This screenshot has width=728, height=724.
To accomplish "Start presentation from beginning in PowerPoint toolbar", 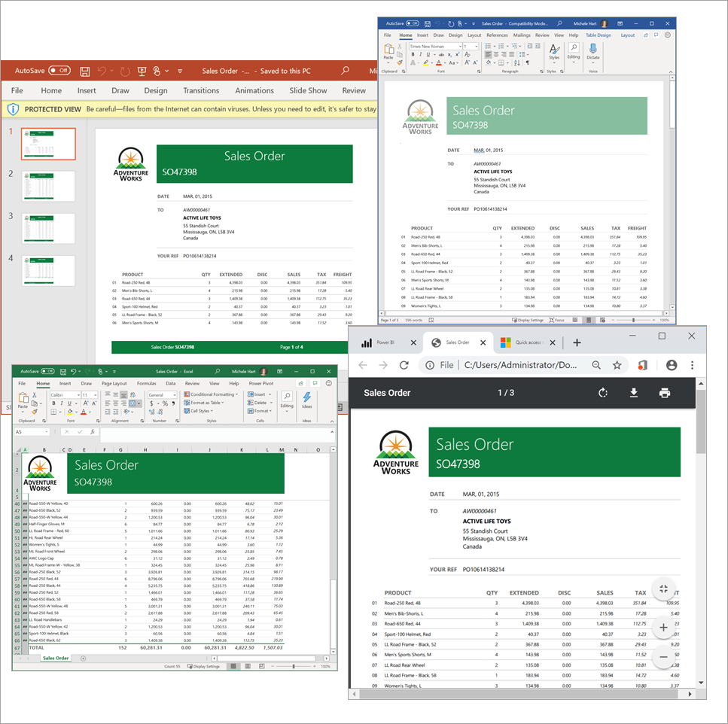I will tap(142, 71).
